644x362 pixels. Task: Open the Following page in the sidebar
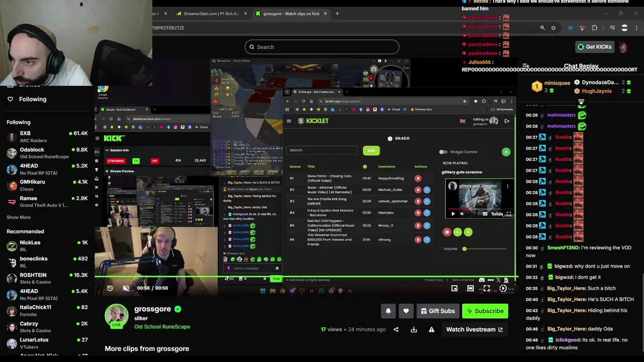[x=33, y=99]
